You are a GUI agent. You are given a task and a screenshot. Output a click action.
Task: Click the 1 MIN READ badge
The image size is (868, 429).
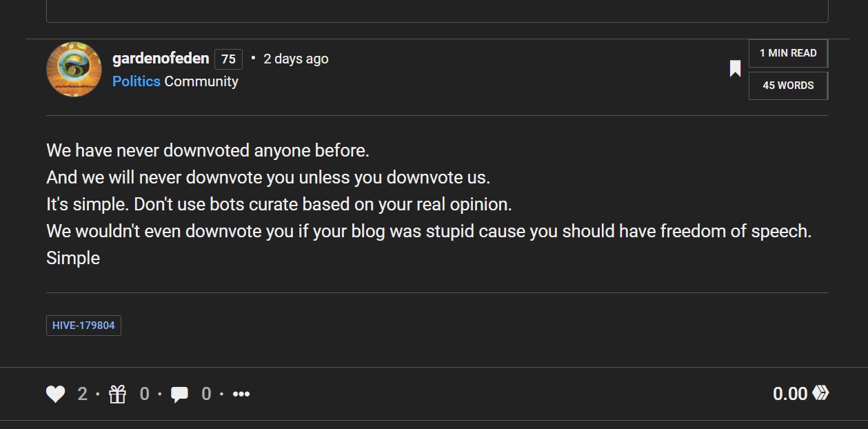click(x=788, y=53)
